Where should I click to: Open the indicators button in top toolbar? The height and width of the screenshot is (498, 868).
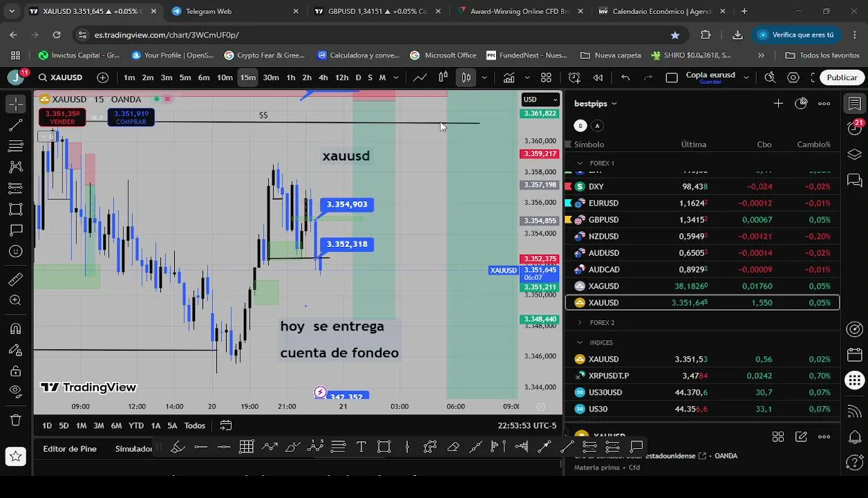tap(509, 77)
